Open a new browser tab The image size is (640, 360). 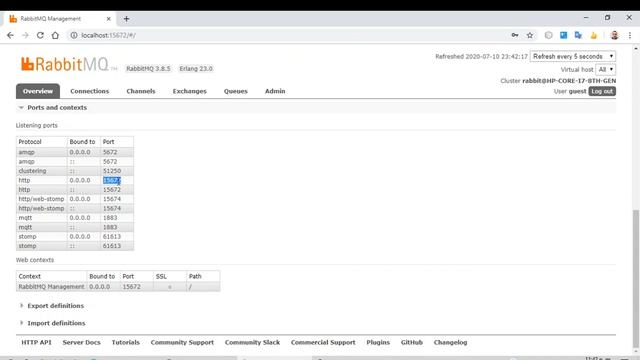pos(127,19)
